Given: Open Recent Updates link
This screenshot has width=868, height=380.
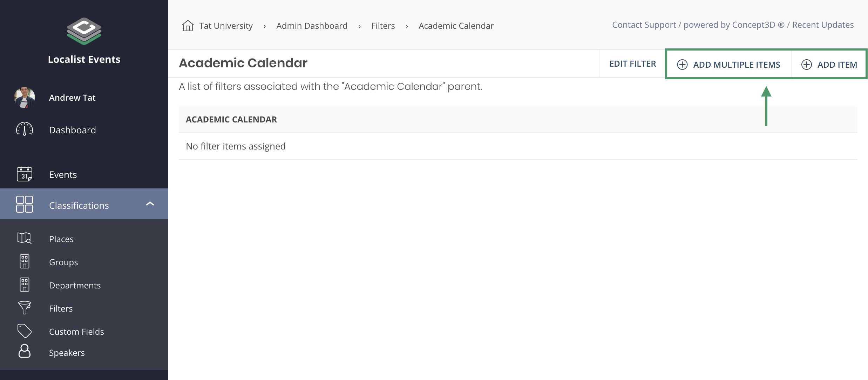Looking at the screenshot, I should (823, 25).
